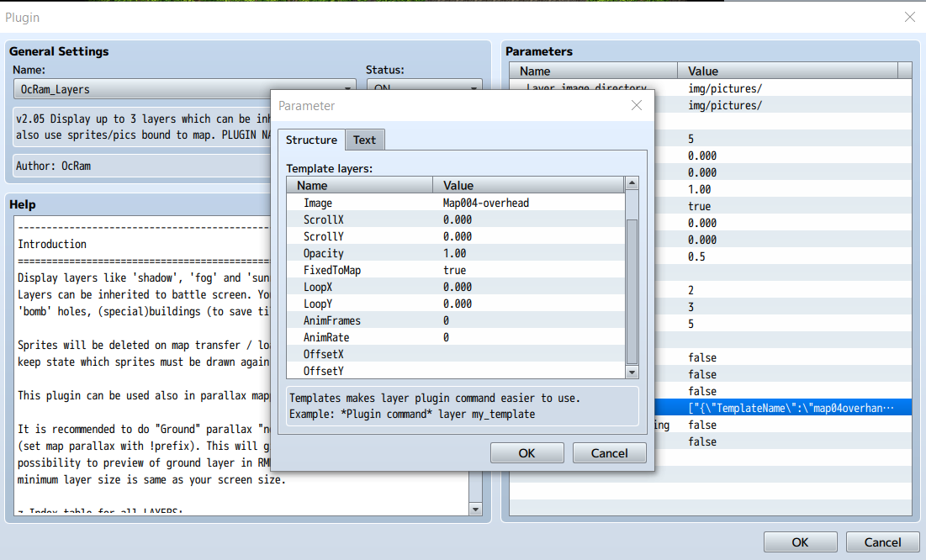
Task: Click the Template layers vertical scrollbar thumb
Action: coord(632,292)
